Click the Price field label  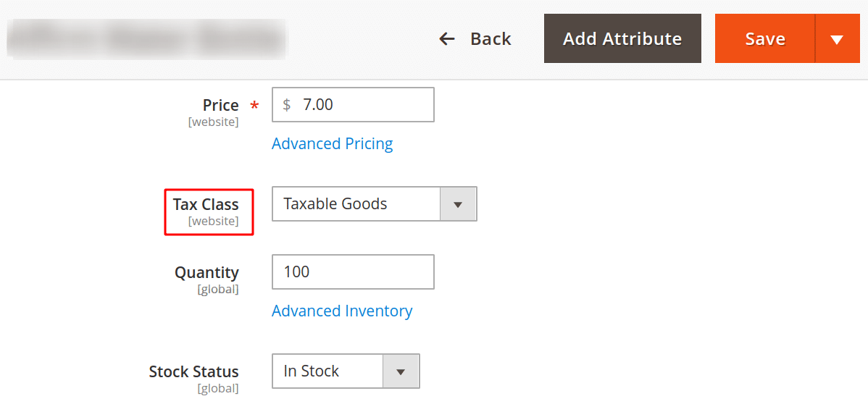[220, 106]
